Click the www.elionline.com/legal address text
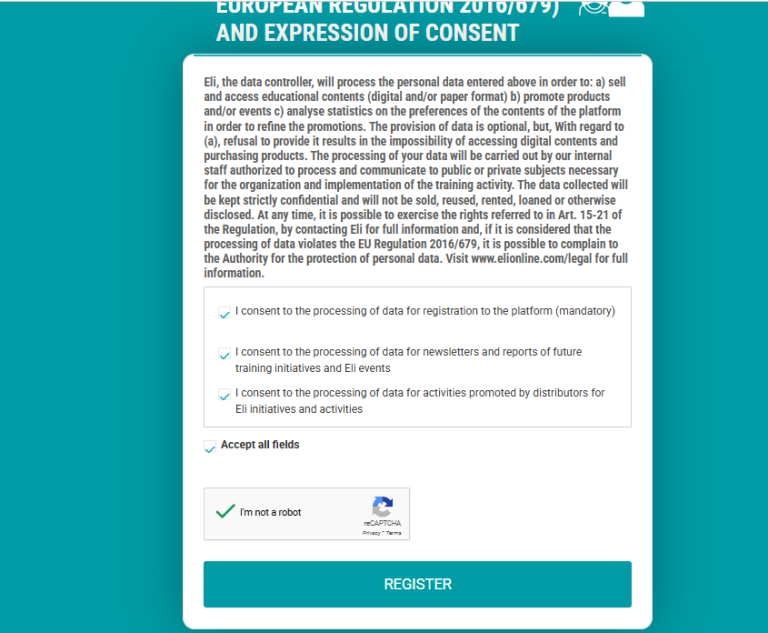Screen dimensions: 768x633 pyautogui.click(x=538, y=259)
